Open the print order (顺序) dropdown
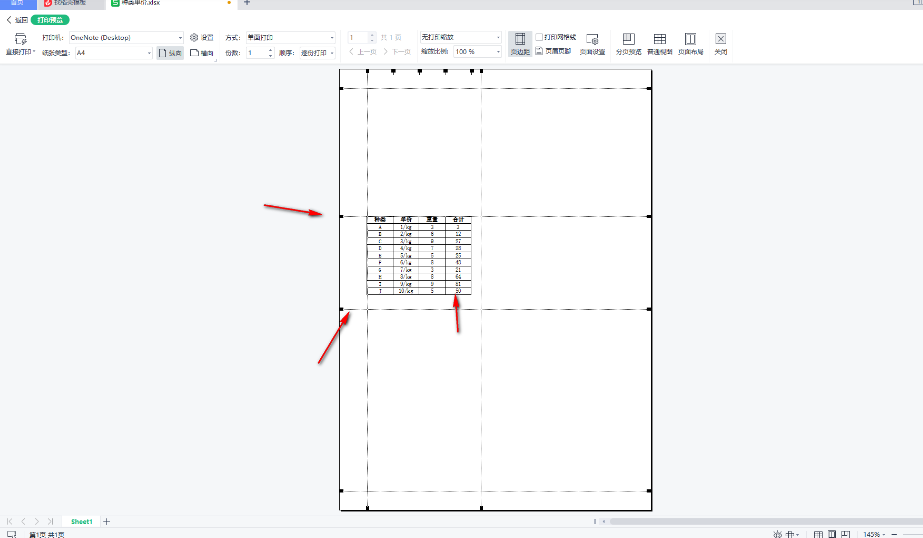Screen dimensions: 923x538 (x=318, y=53)
